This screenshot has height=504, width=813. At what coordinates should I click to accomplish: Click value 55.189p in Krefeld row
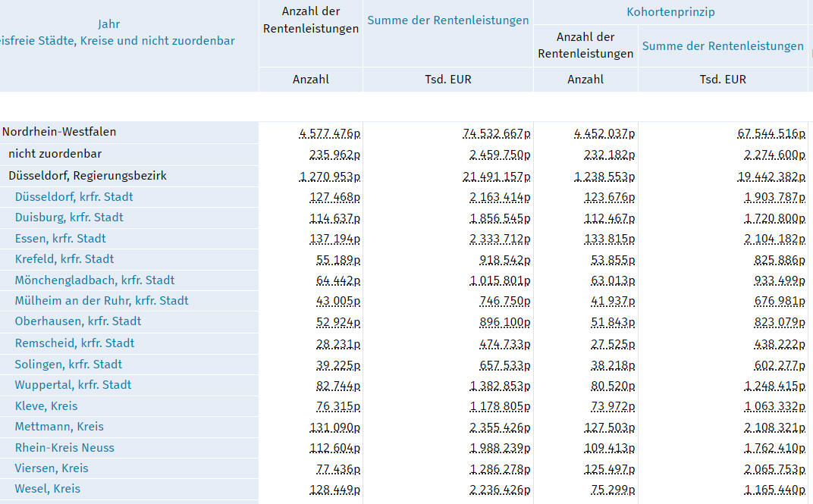coord(338,260)
